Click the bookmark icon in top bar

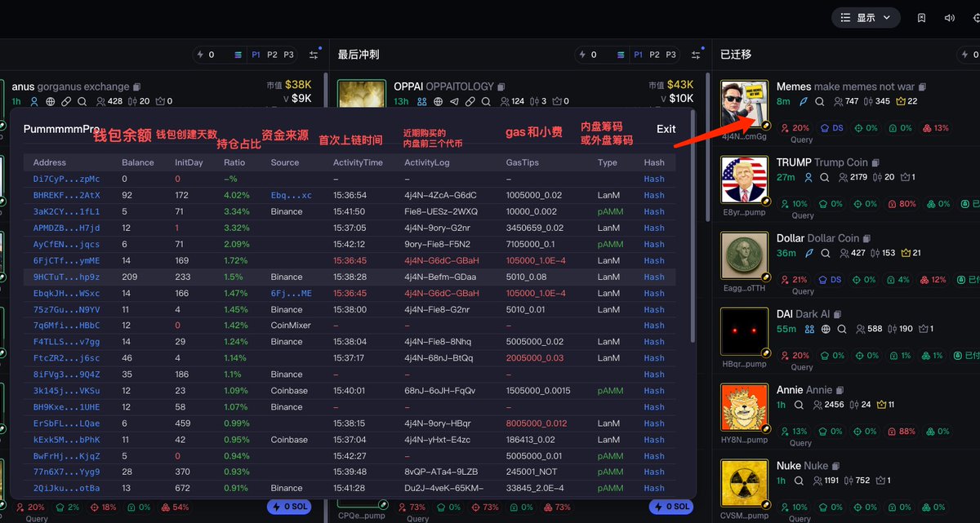coord(921,17)
